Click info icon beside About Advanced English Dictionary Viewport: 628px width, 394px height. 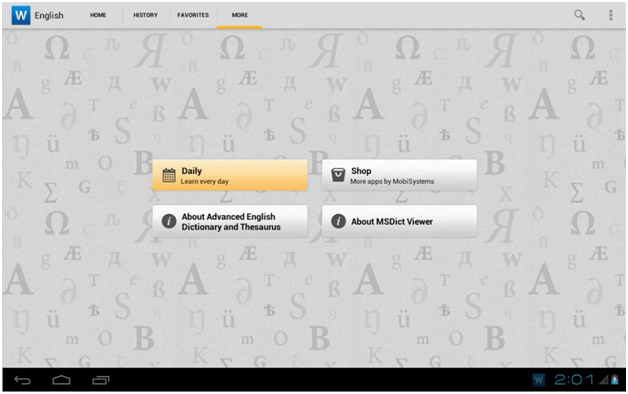pyautogui.click(x=169, y=221)
